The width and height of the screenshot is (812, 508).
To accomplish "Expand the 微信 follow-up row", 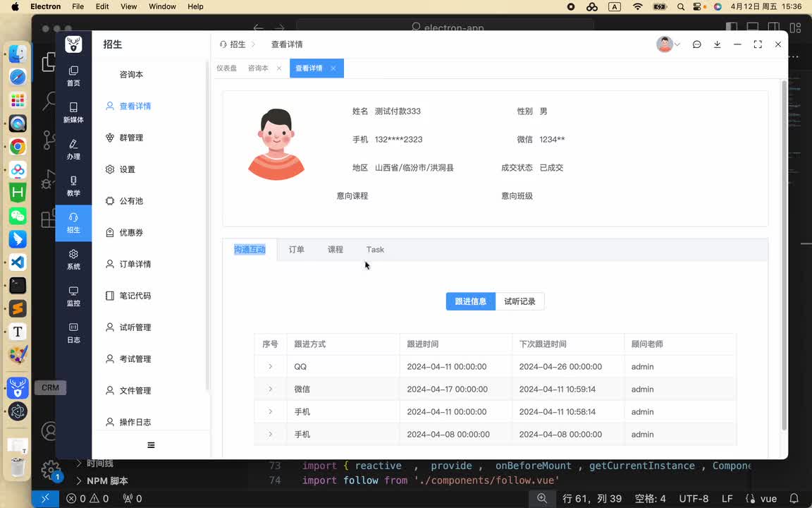I will click(271, 389).
